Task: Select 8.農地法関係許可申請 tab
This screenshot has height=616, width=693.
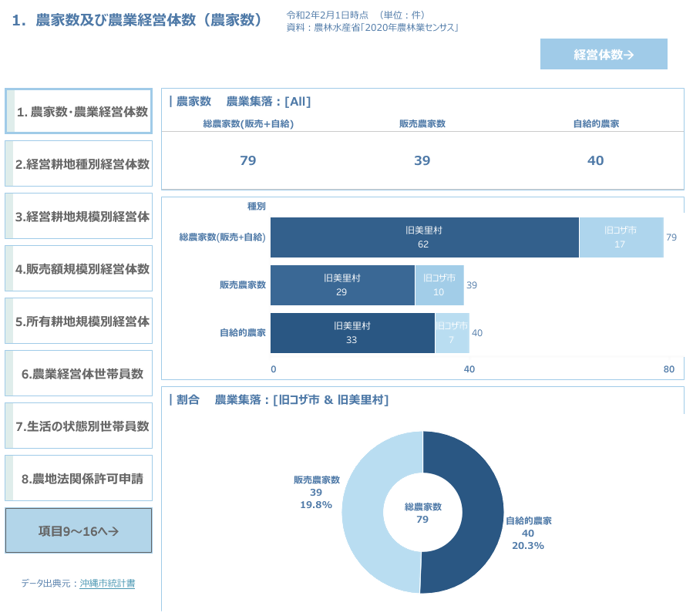Action: point(79,479)
